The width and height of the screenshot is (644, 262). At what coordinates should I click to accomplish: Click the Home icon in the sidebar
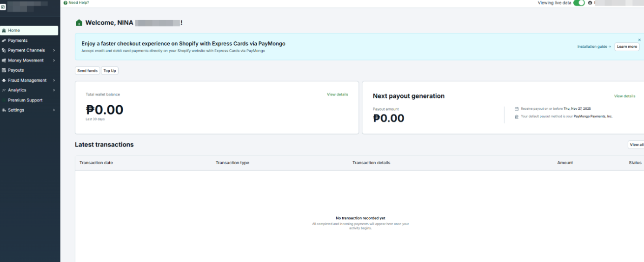pyautogui.click(x=4, y=31)
